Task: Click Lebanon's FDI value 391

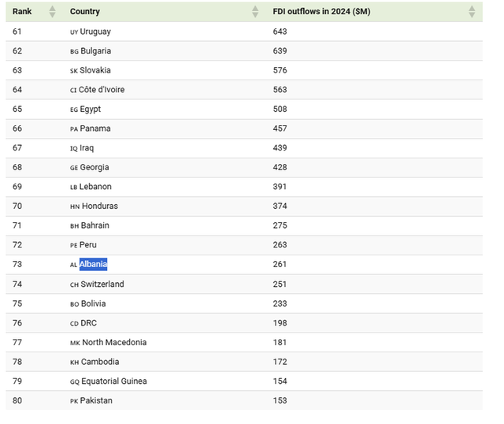Action: coord(280,187)
